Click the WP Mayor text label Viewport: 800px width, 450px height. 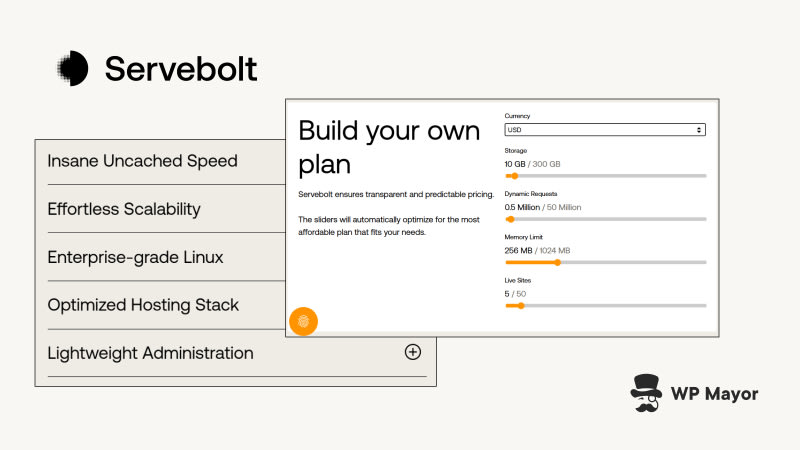715,394
